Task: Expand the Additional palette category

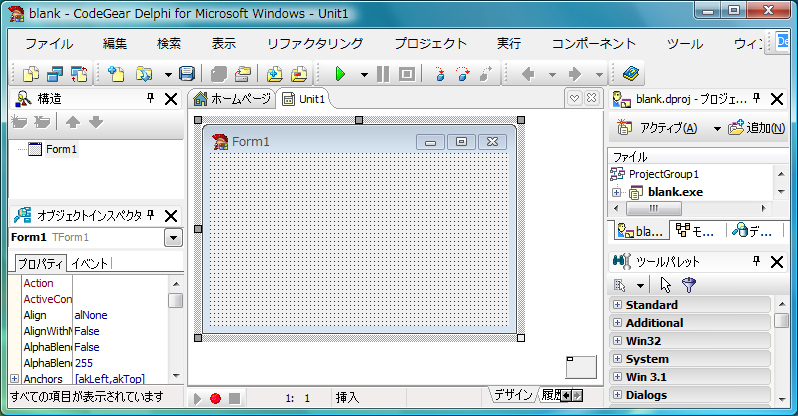Action: (617, 322)
